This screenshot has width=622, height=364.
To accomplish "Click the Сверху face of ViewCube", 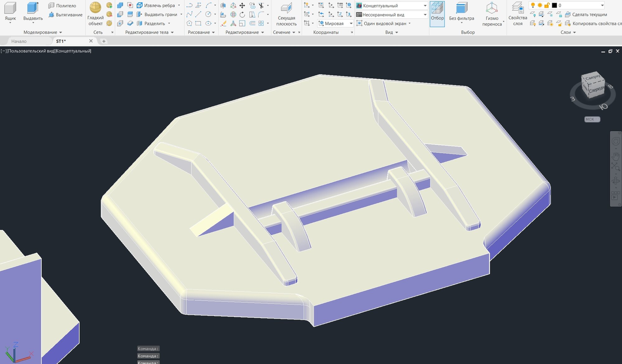I will coord(592,77).
